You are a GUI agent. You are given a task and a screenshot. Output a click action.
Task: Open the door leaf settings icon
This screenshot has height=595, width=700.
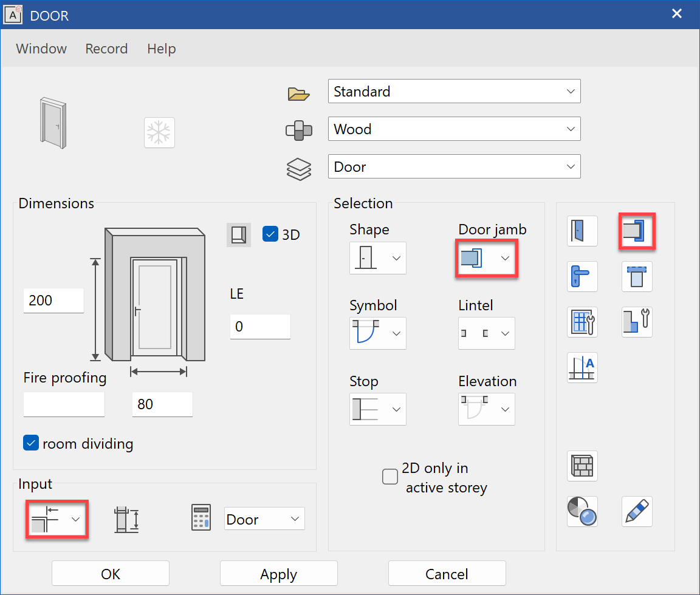[x=582, y=231]
